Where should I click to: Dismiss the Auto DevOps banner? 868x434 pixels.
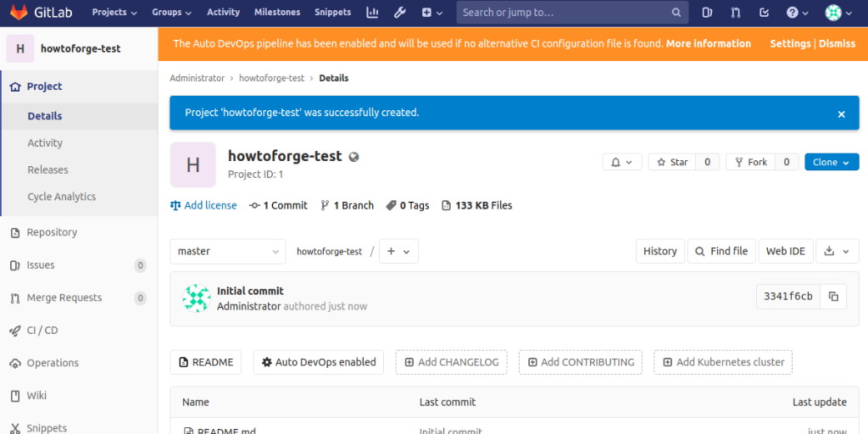(x=837, y=44)
